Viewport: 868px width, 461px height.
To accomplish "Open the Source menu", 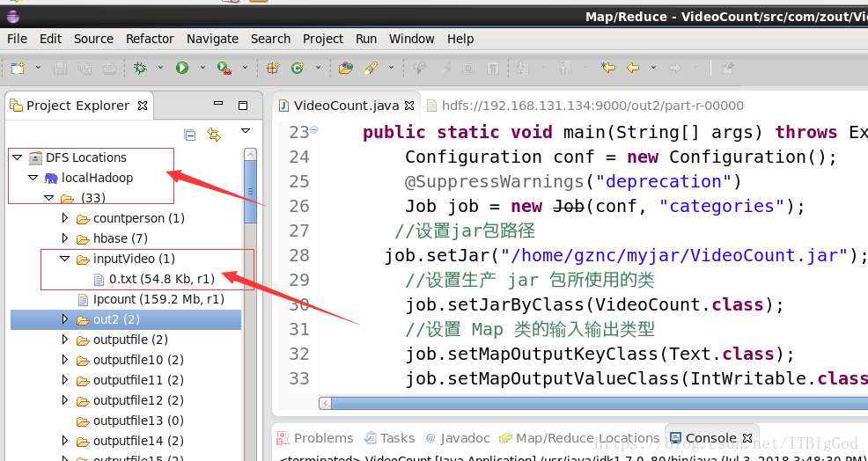I will (93, 39).
